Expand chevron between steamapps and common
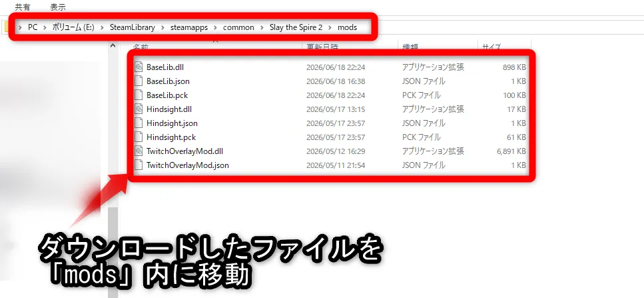 pos(216,27)
